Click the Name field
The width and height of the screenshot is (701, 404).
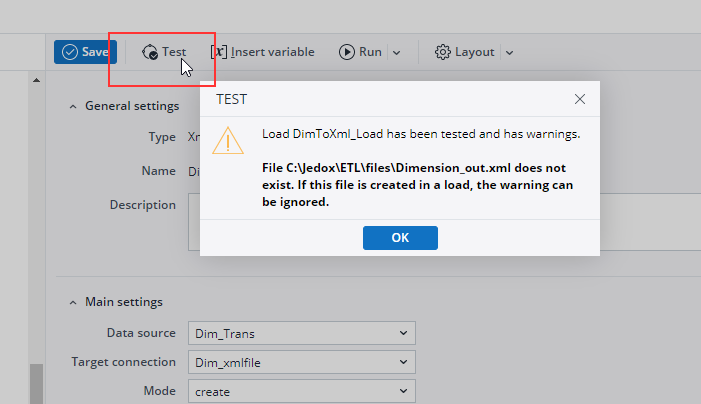(194, 171)
